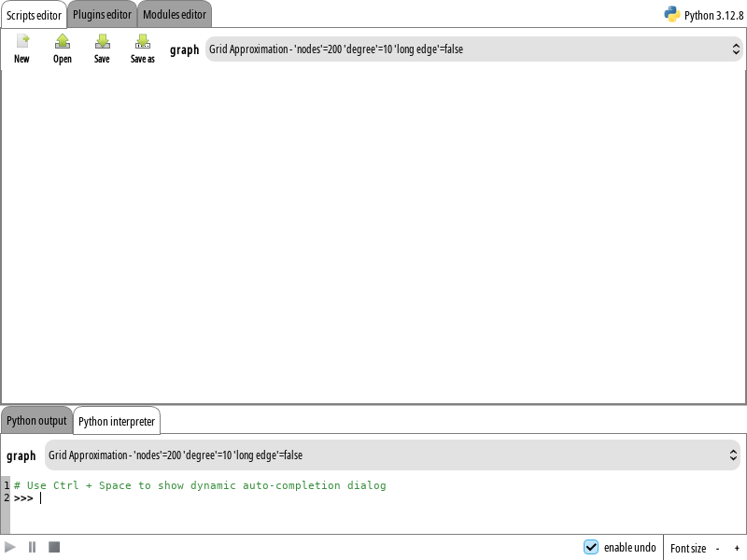
Task: Switch to the Modules editor tab
Action: (x=175, y=15)
